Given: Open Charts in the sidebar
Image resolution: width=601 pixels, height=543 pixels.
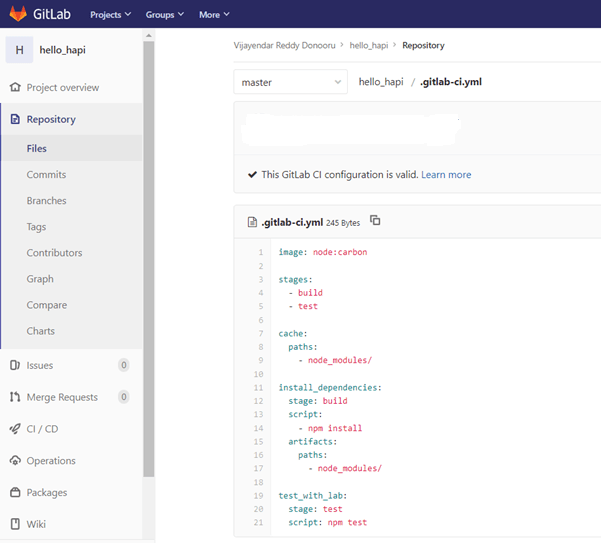Looking at the screenshot, I should [x=41, y=331].
